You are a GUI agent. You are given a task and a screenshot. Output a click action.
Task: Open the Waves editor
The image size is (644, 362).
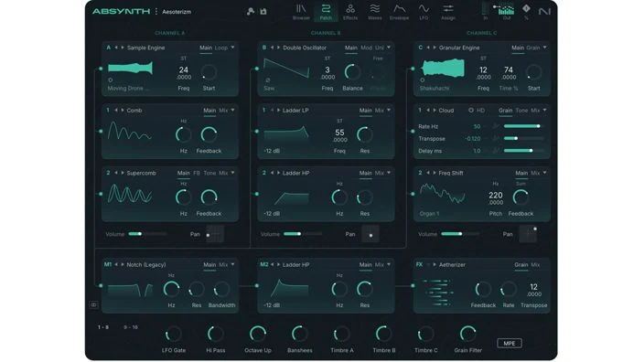[374, 12]
